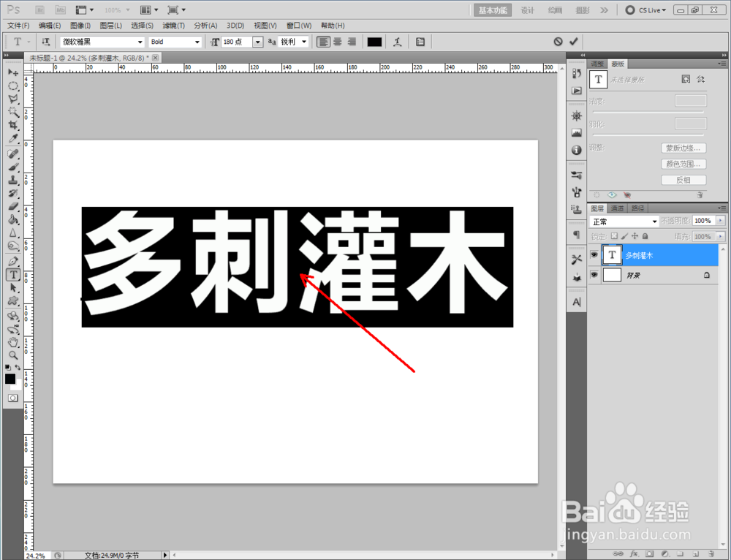Click the foreground color swatch

pos(10,379)
